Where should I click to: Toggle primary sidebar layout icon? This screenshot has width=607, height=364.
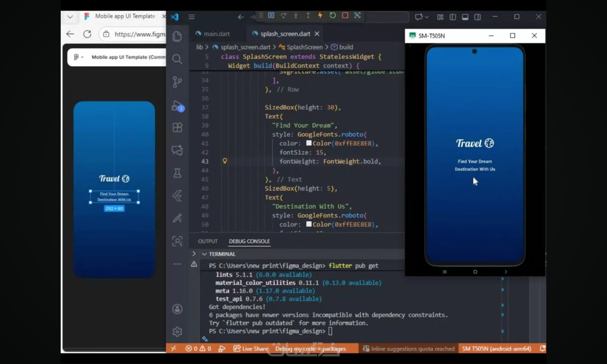coord(453,17)
